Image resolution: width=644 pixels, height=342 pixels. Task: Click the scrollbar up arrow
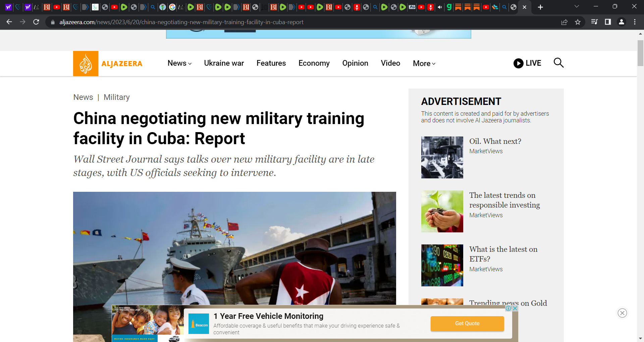(x=640, y=34)
